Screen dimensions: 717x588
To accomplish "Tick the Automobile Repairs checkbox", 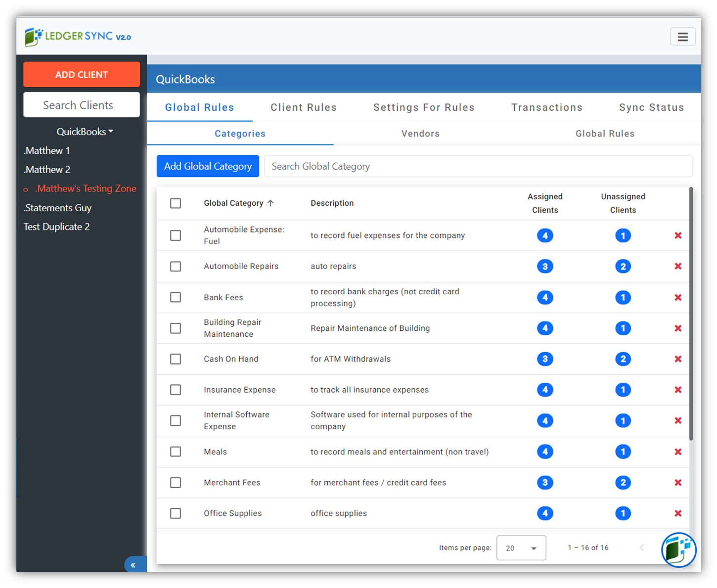I will pos(176,266).
